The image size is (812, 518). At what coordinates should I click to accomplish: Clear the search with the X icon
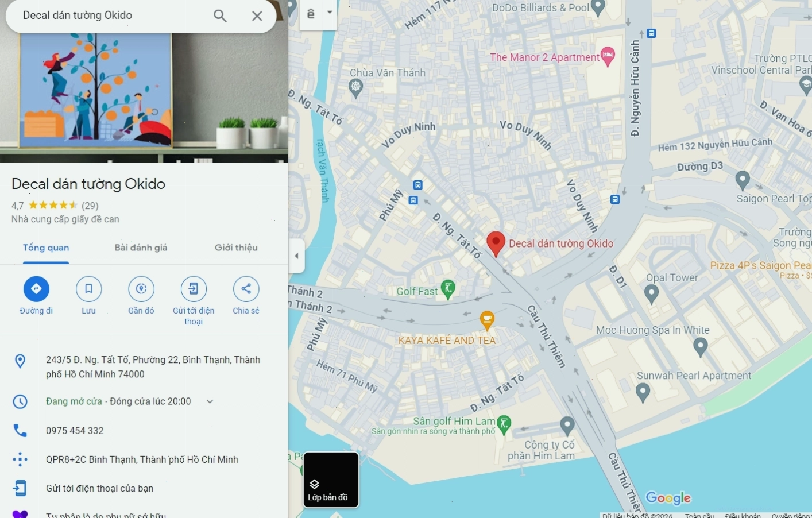[x=257, y=16]
